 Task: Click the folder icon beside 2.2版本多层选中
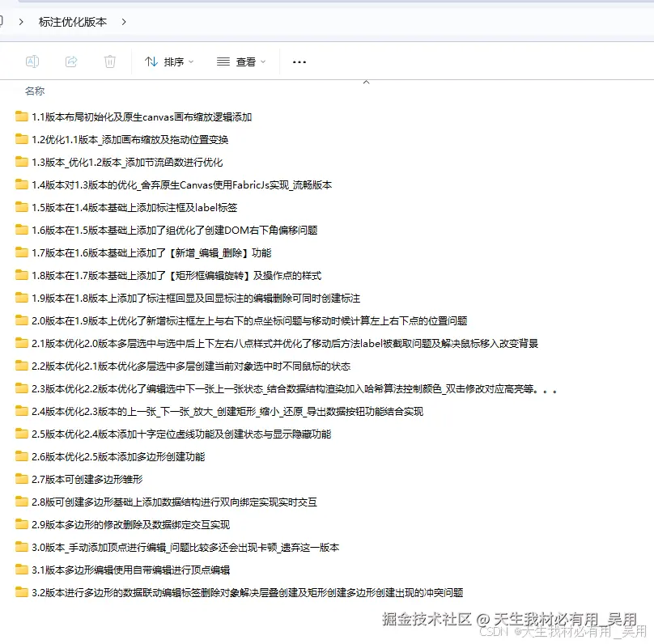coord(21,366)
